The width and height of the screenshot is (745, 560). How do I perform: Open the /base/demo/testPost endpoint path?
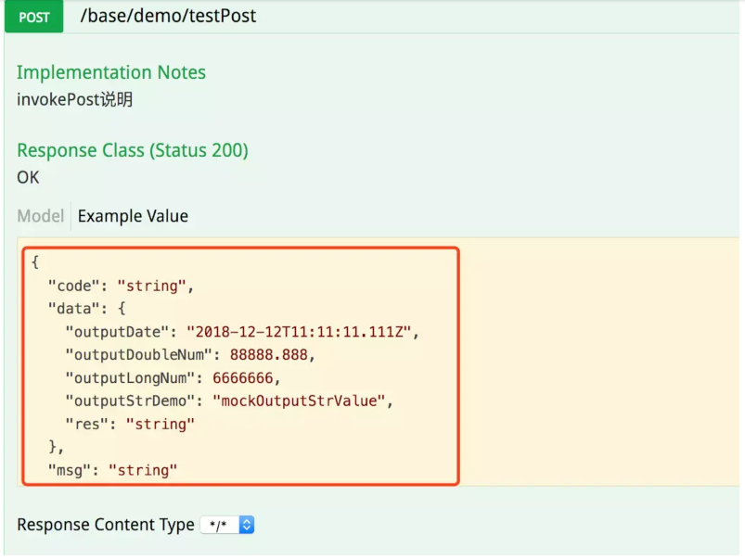tap(168, 16)
